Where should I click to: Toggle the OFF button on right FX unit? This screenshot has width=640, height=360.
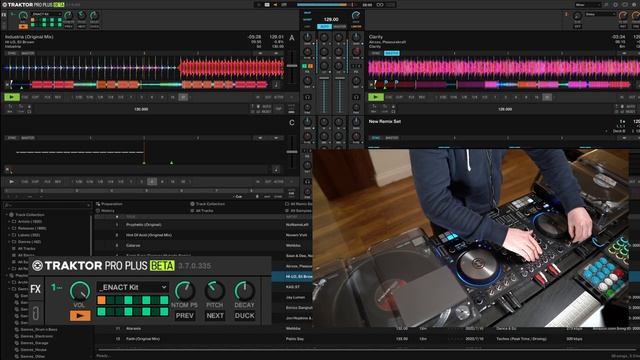(x=577, y=27)
